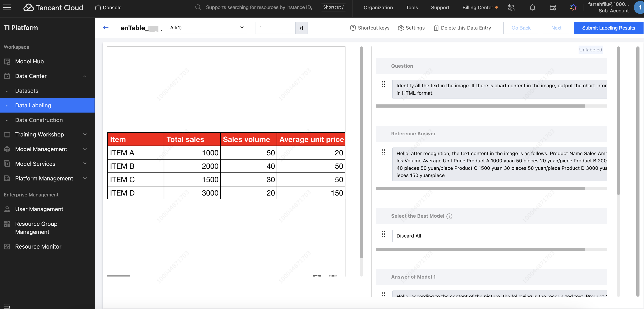Screen dimensions: 644x309
Task: Collapse the sidebar using the bottom-left icon
Action: 7,306
